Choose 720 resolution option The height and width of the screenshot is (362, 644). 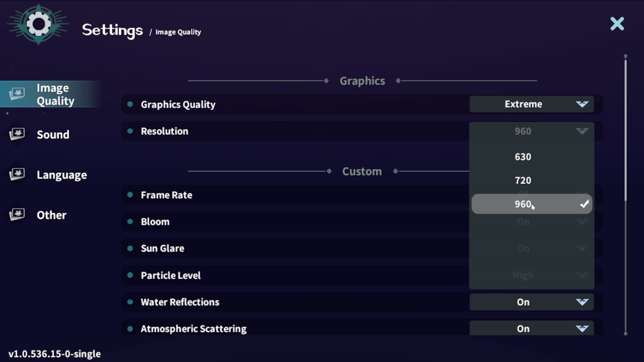(523, 180)
